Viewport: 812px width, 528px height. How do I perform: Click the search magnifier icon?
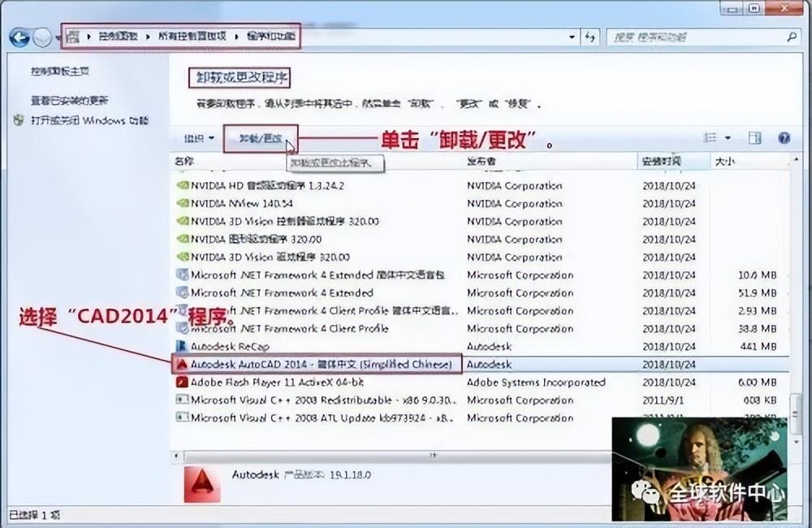(791, 37)
